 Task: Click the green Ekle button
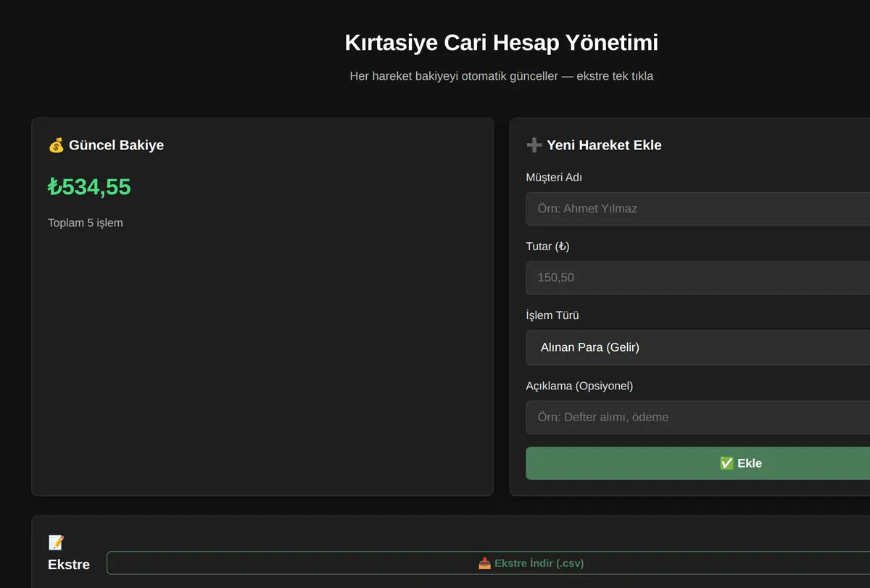click(697, 463)
